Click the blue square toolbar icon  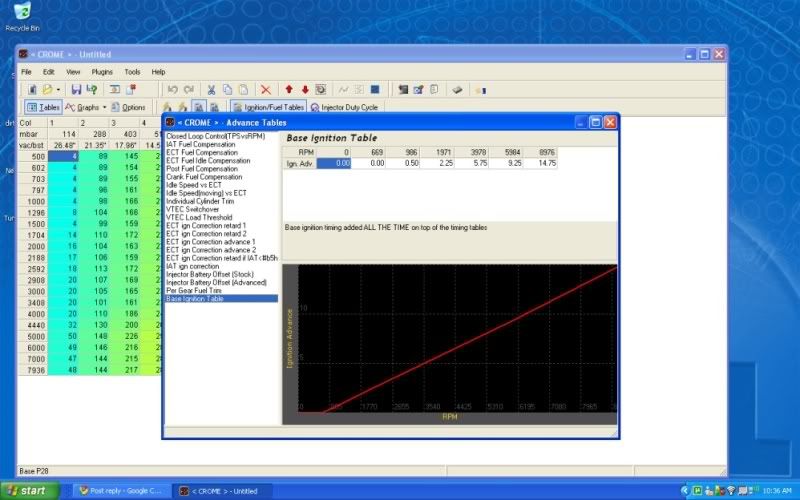(x=375, y=90)
